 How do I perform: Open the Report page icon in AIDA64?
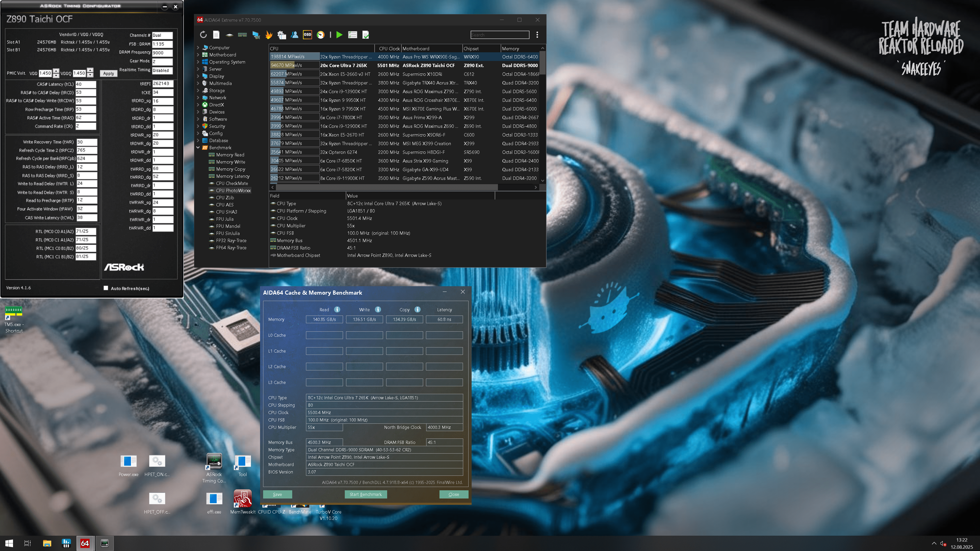click(x=216, y=35)
